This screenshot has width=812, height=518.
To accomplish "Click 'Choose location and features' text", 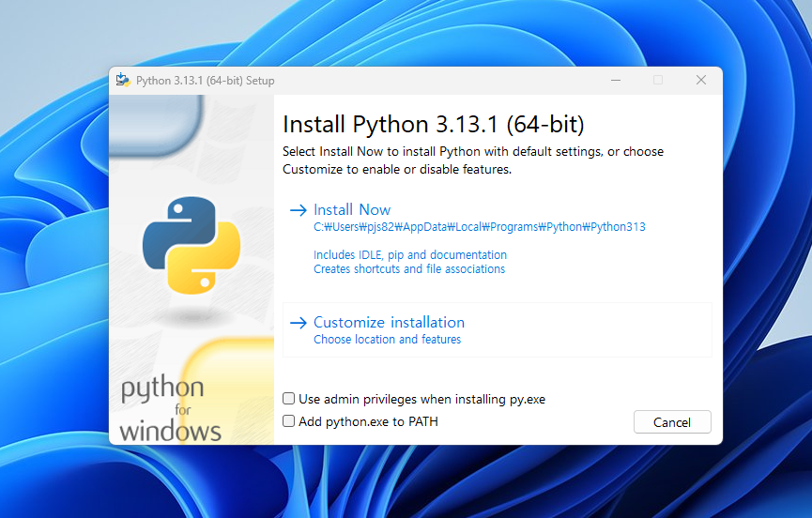I will click(388, 340).
